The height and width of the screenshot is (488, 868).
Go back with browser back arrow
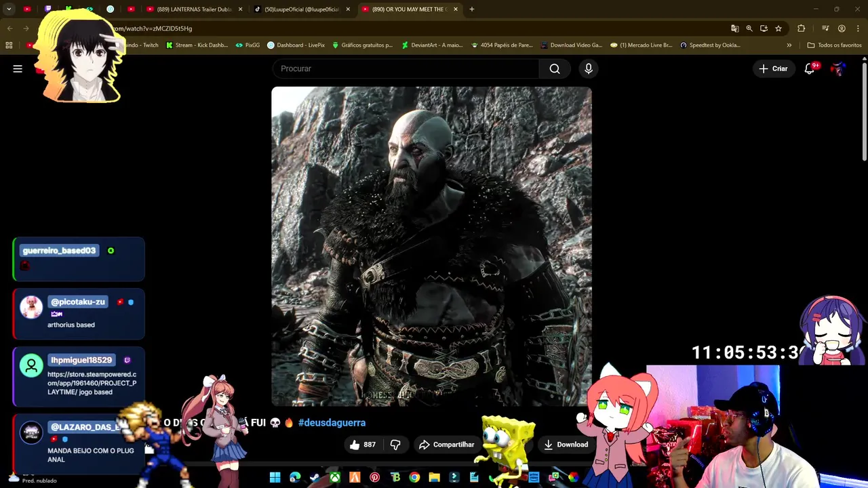tap(9, 28)
